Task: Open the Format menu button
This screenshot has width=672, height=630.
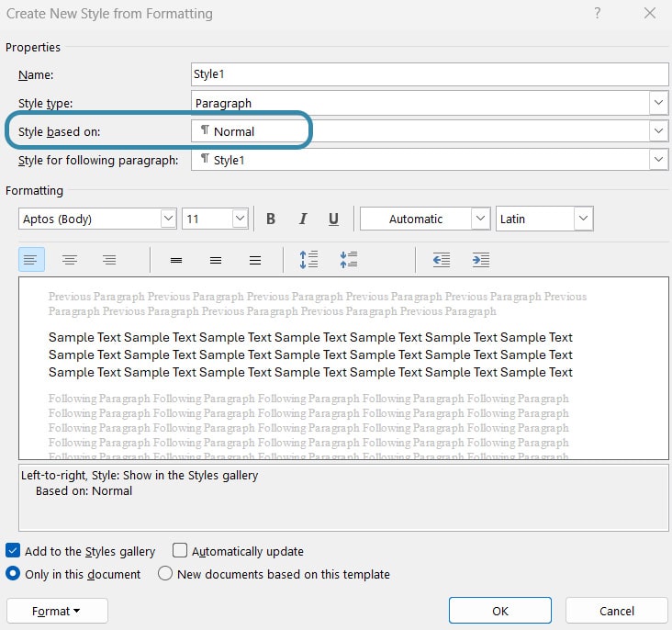Action: click(x=57, y=611)
